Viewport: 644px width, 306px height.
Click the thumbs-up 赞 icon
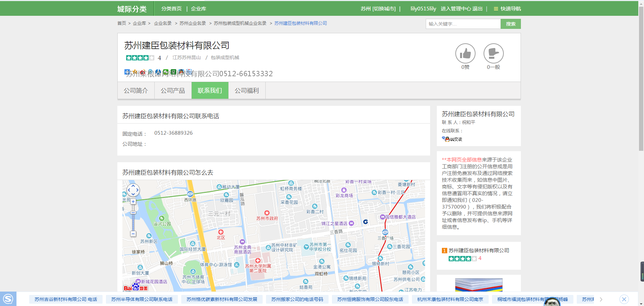[x=465, y=53]
